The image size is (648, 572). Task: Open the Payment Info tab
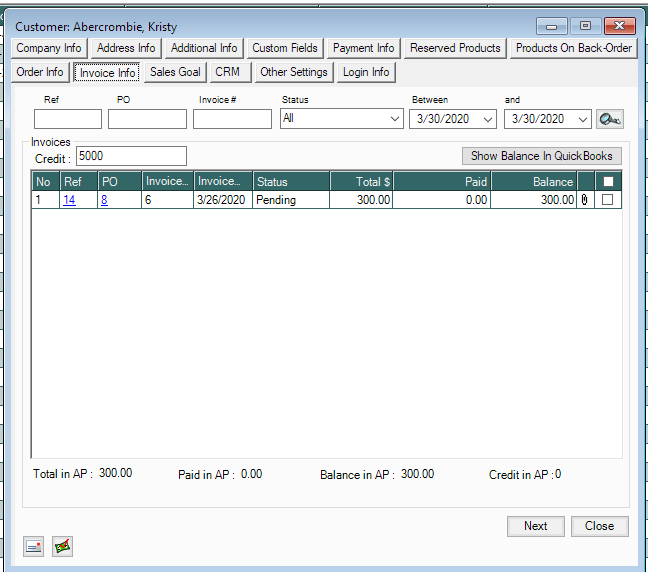point(363,48)
